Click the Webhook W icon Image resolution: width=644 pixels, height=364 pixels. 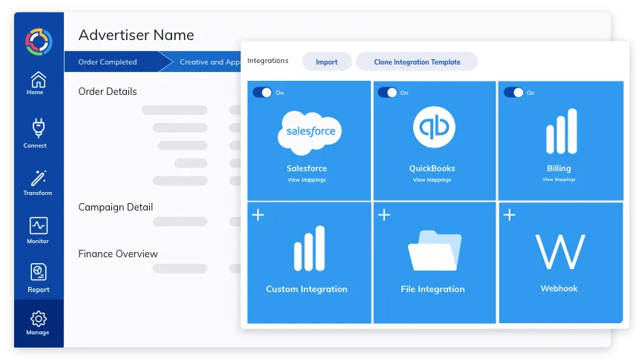tap(560, 251)
